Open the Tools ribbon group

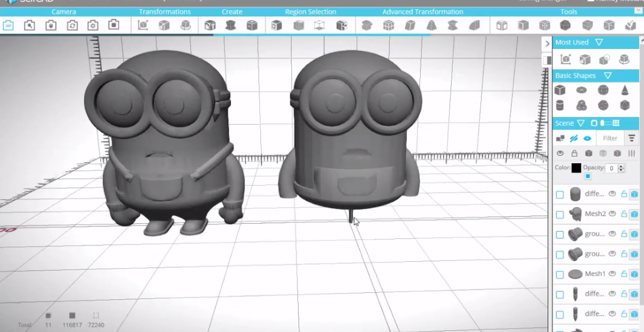pos(569,12)
